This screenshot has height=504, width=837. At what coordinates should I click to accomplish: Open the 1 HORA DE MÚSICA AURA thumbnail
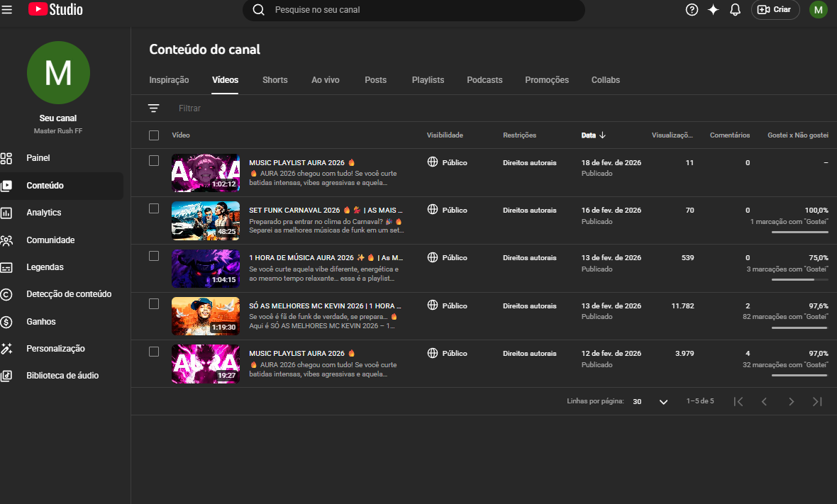coord(205,268)
